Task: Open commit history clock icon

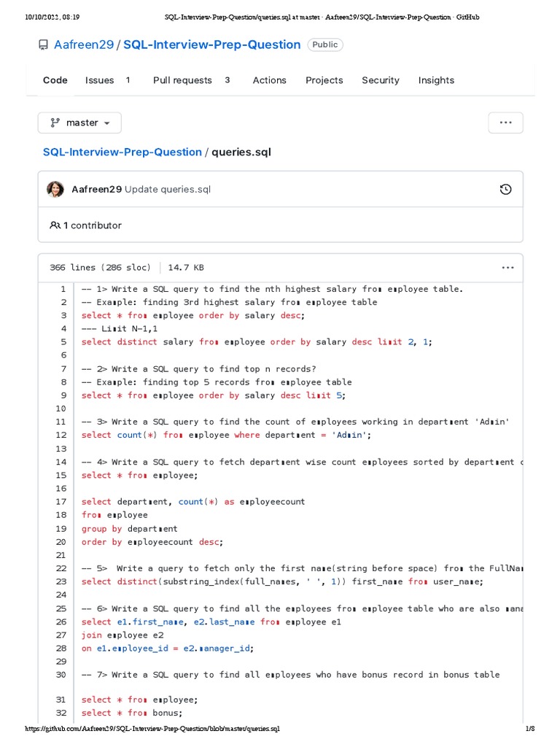Action: click(505, 190)
